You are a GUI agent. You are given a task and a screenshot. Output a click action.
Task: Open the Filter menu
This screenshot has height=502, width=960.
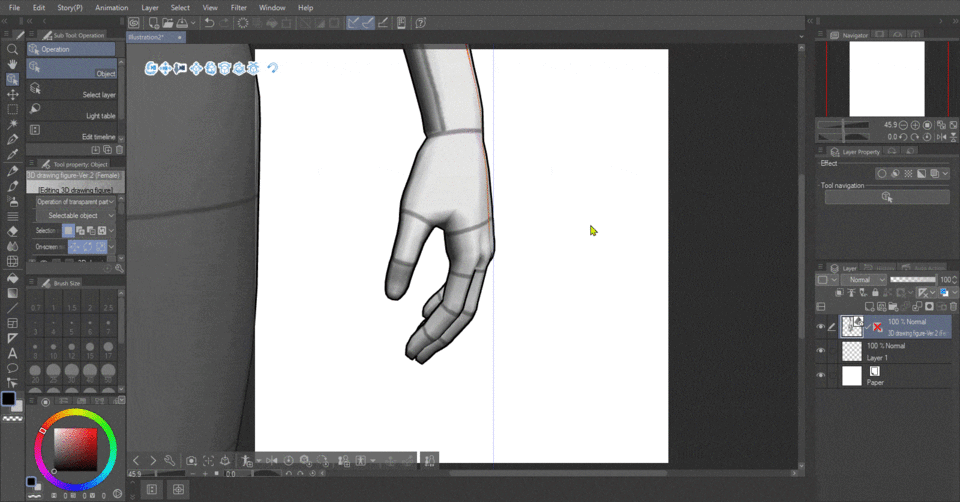(239, 7)
